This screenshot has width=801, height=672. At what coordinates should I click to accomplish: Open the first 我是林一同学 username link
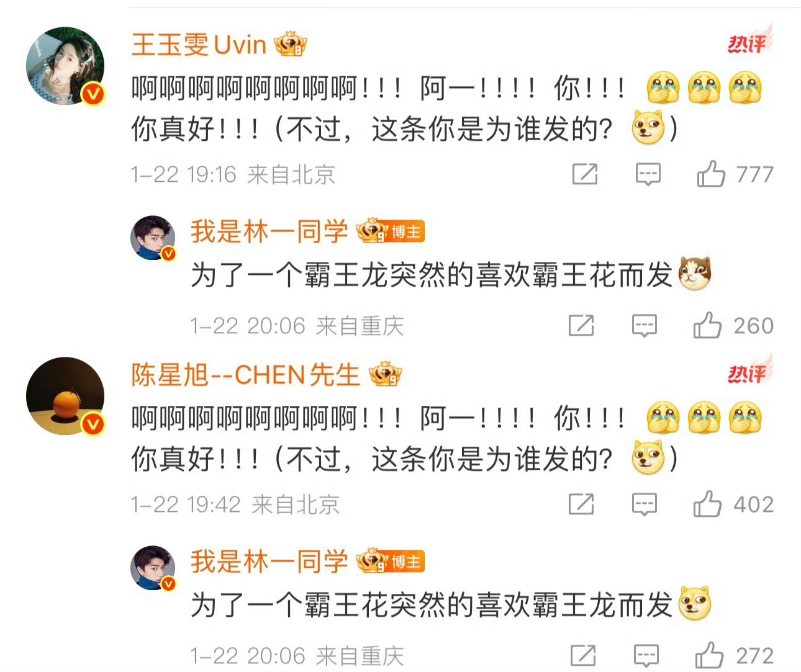269,231
